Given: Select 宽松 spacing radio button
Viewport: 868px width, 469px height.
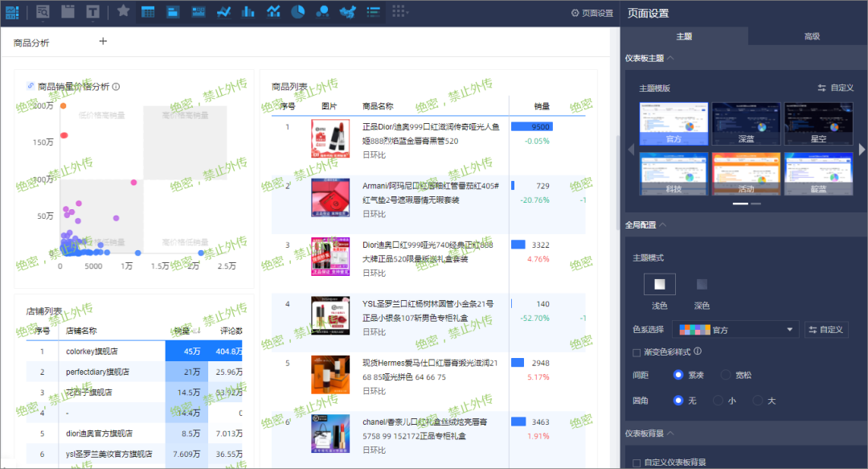Looking at the screenshot, I should 726,375.
